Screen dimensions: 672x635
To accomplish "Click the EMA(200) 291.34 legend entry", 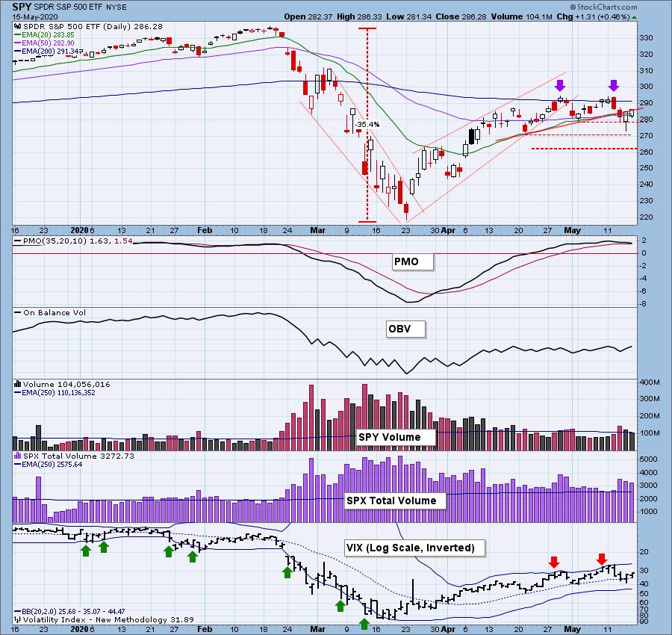I will (48, 51).
